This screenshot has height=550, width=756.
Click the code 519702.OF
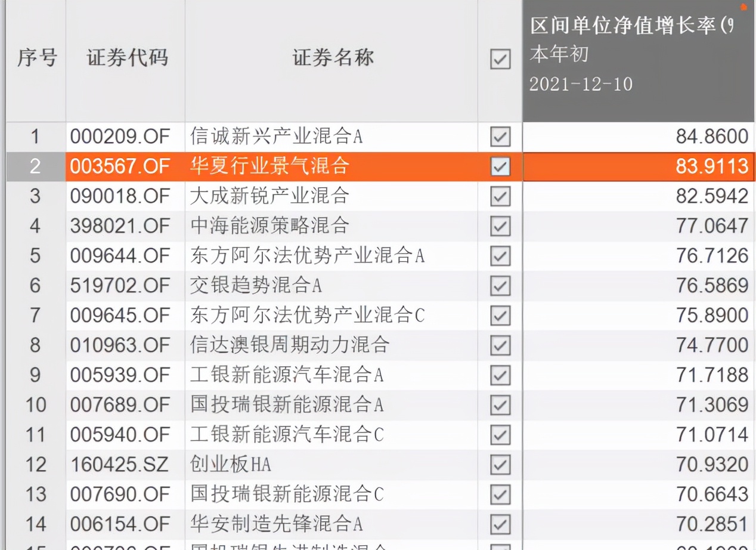[120, 286]
